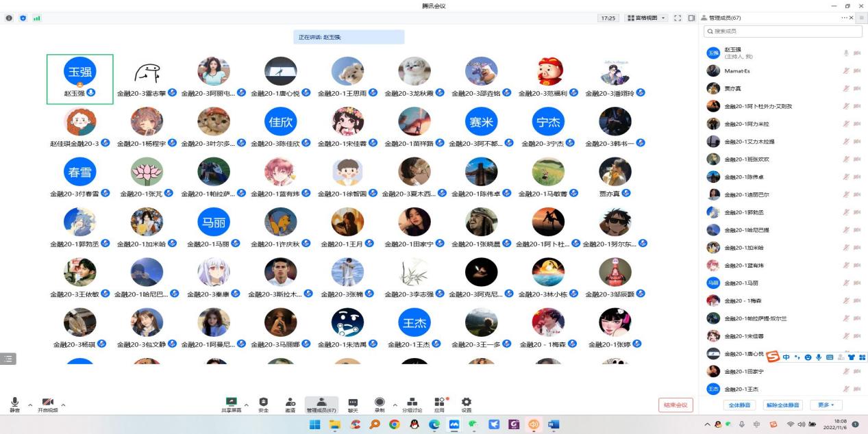868x434 pixels.
Task: Click the 搜索成员 search field
Action: point(781,31)
